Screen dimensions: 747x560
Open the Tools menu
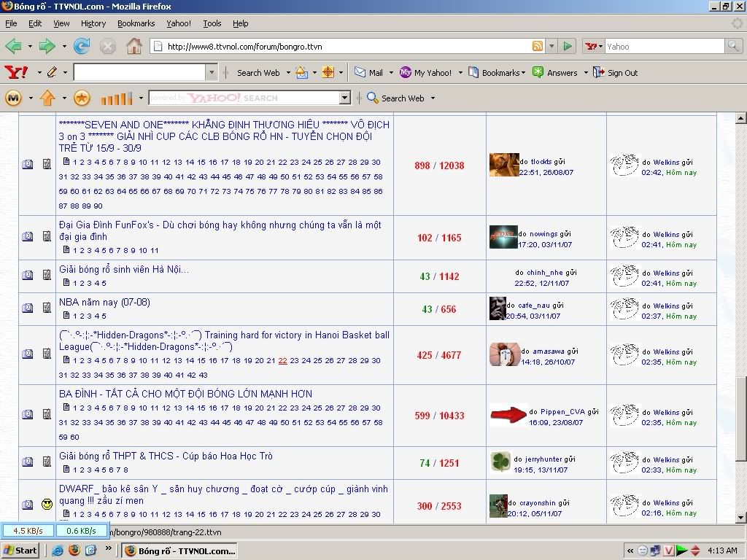coord(212,23)
